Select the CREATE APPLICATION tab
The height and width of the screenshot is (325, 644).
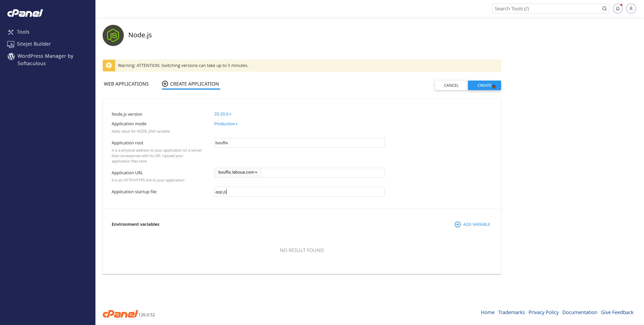point(191,84)
